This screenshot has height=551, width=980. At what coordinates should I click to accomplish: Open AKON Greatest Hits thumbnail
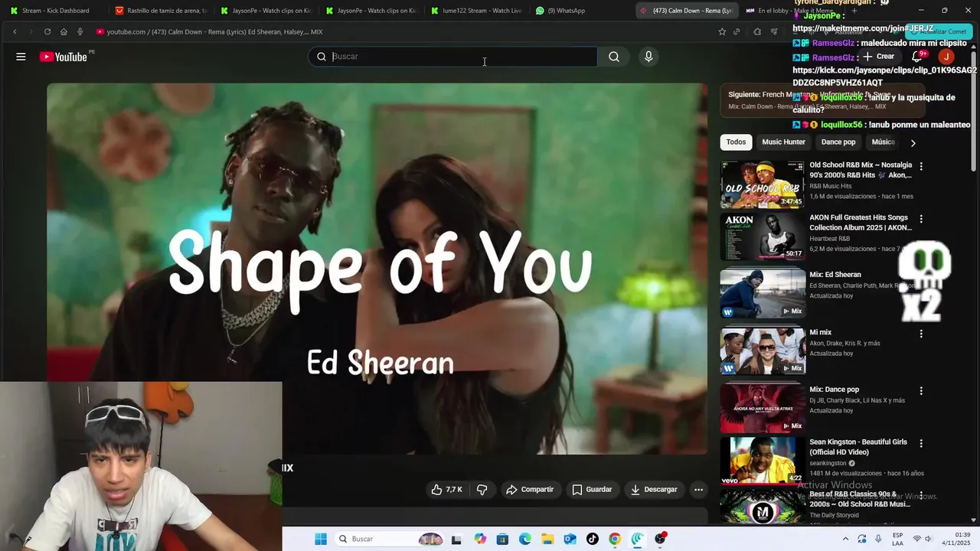click(x=763, y=237)
